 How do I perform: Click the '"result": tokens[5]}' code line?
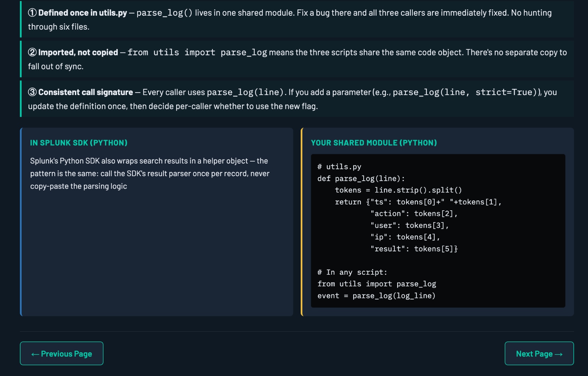click(414, 249)
